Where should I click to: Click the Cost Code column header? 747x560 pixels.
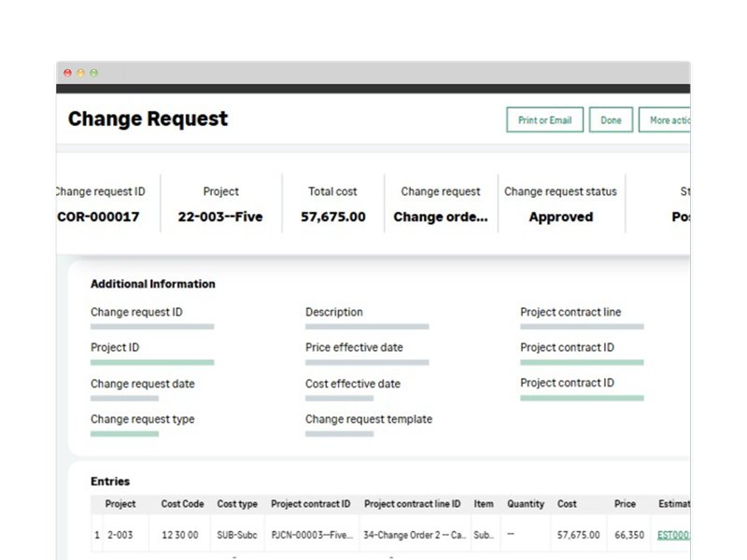point(182,504)
